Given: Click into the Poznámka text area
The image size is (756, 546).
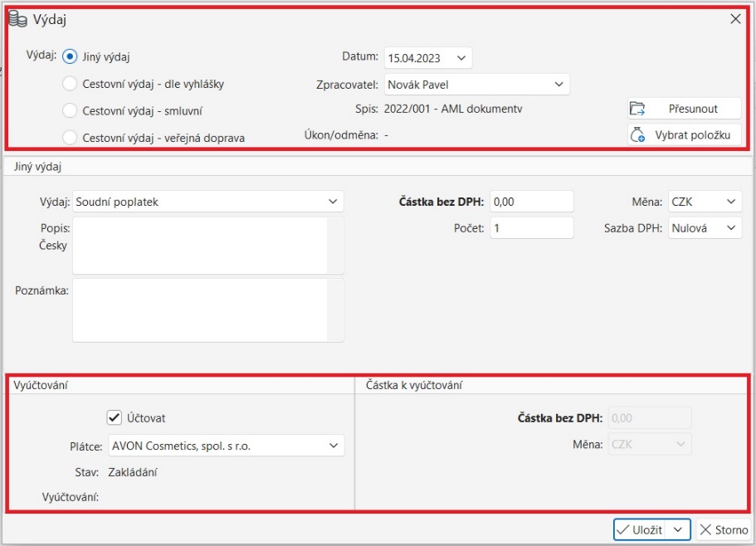Looking at the screenshot, I should pos(199,310).
